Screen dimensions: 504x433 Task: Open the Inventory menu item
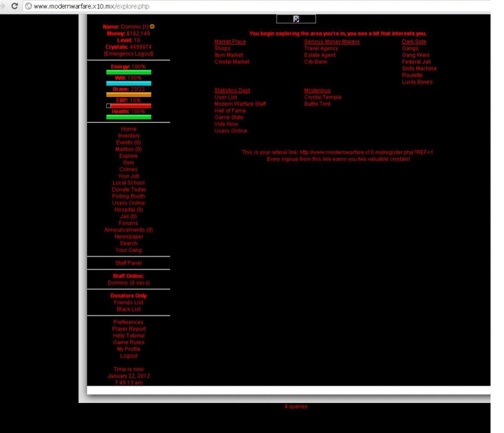128,136
